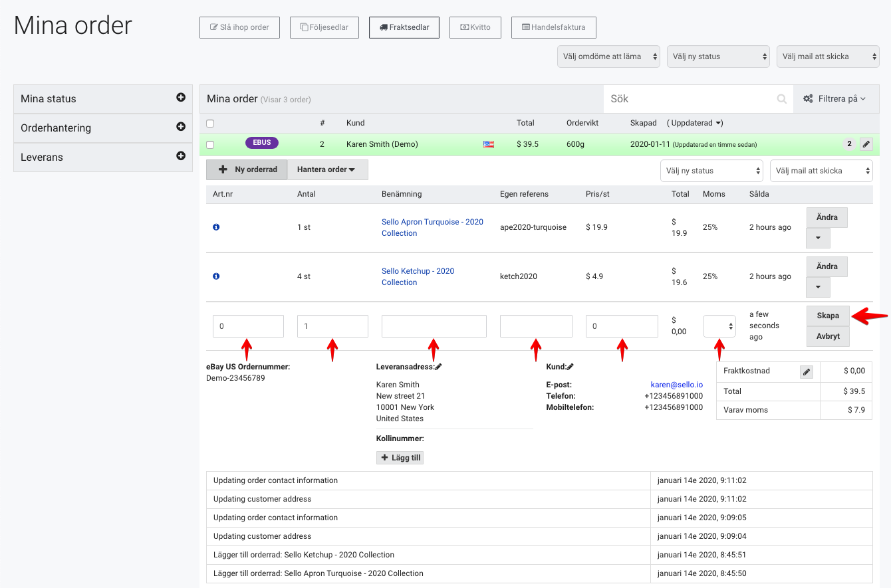Open Orderhantering sidebar section
This screenshot has height=588, width=891.
103,128
